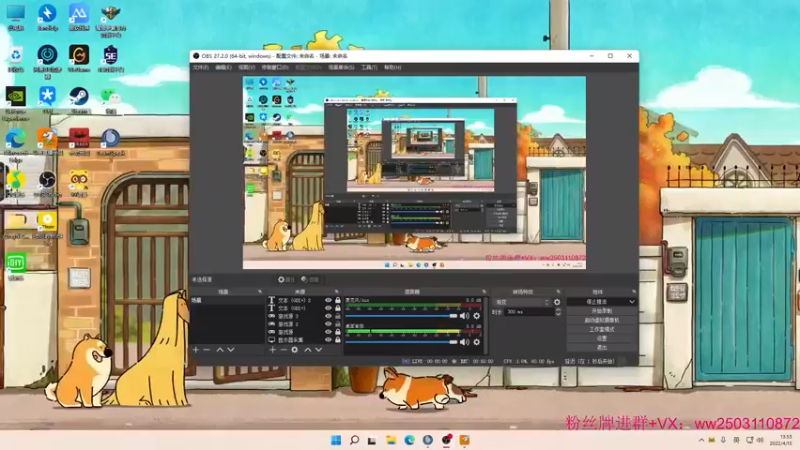The image size is (800, 450).
Task: Open 场景集合(S) menu
Action: click(341, 67)
